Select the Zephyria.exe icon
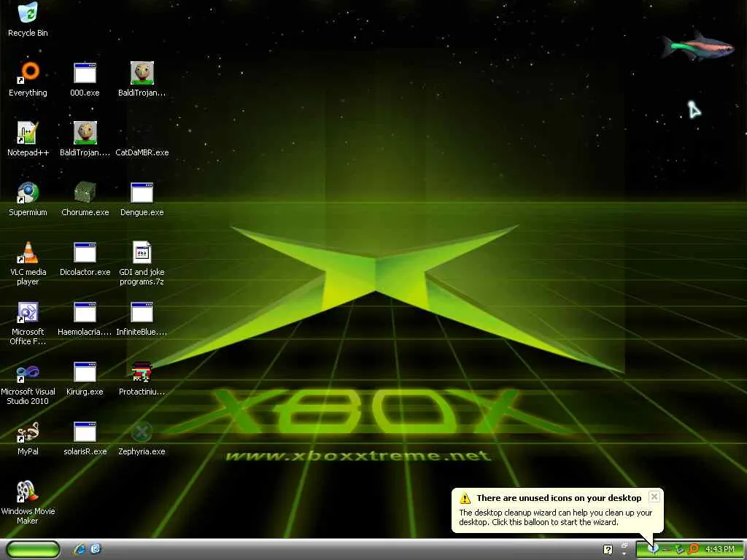Viewport: 747px width, 560px height. [x=142, y=432]
